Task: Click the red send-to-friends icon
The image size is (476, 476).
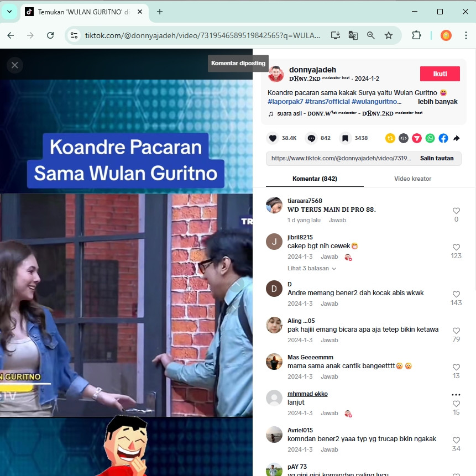Action: (417, 138)
